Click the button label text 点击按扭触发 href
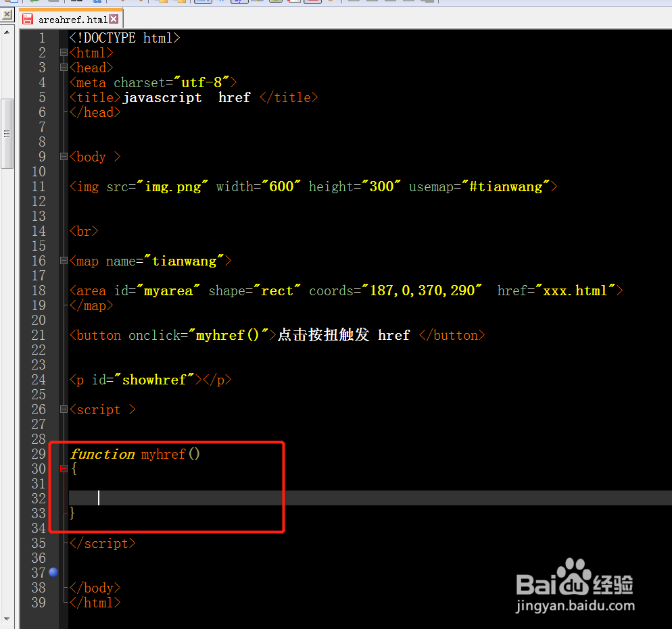 pos(343,335)
